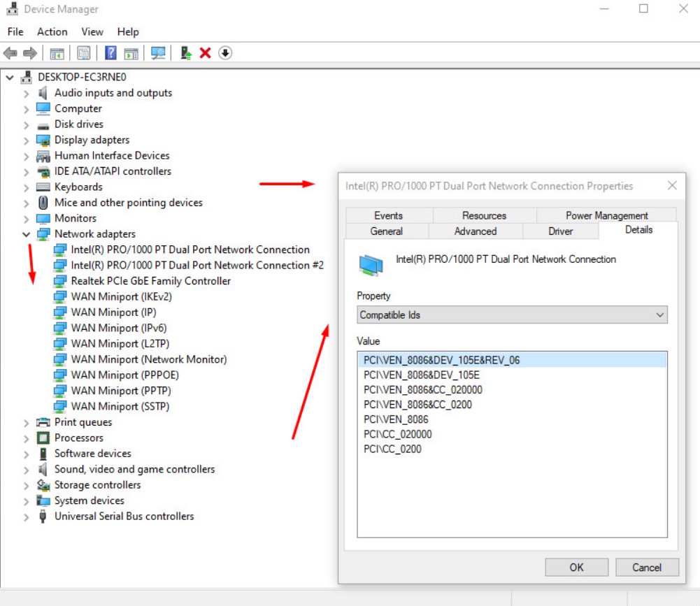
Task: Expand the Software devices category
Action: [27, 454]
